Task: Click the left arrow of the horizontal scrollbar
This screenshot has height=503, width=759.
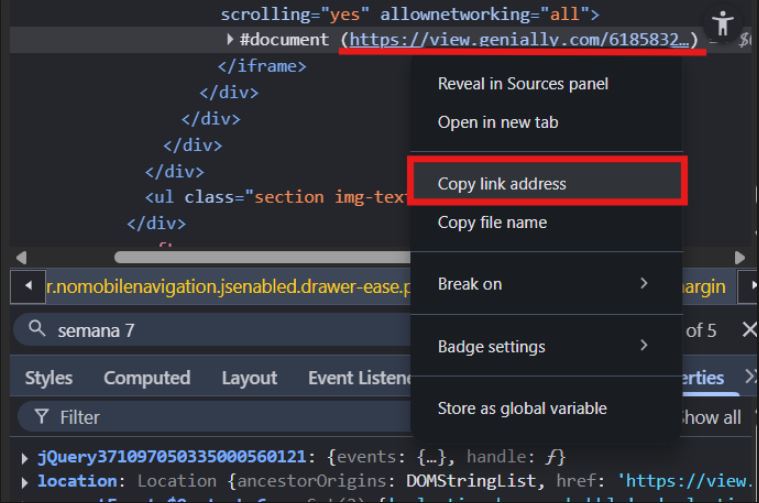Action: [22, 258]
